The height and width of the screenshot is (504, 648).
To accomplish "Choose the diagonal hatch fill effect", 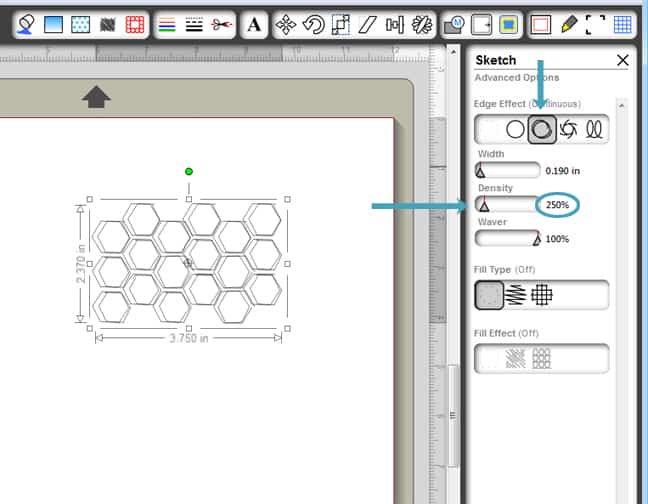I will tap(515, 358).
